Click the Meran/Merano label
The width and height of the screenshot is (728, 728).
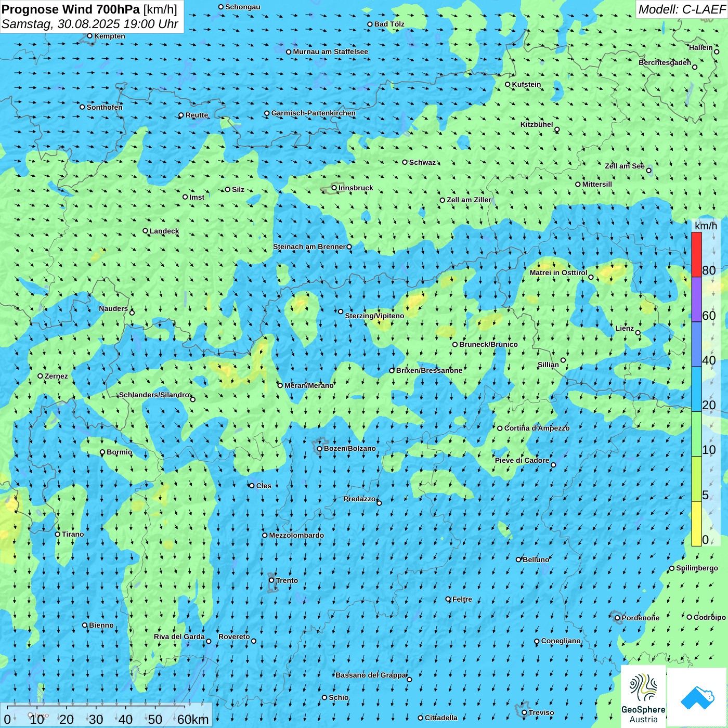(309, 385)
